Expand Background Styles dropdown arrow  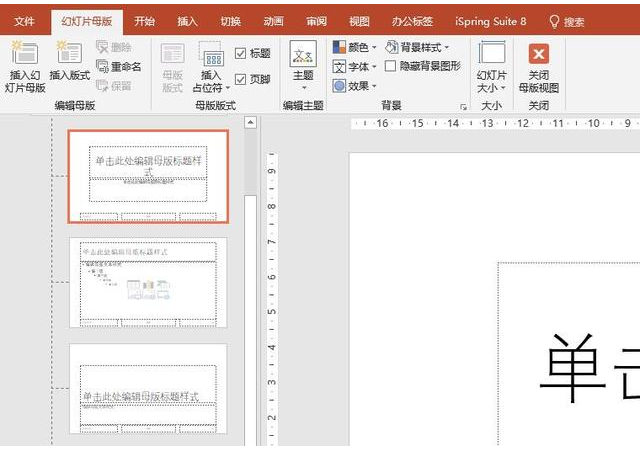pyautogui.click(x=447, y=48)
